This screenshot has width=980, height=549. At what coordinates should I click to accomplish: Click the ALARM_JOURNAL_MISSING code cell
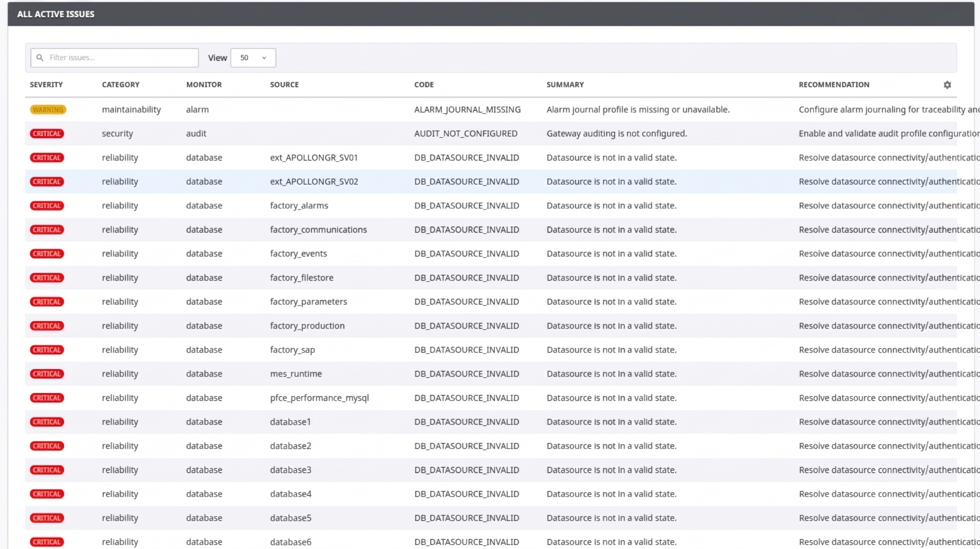point(467,110)
